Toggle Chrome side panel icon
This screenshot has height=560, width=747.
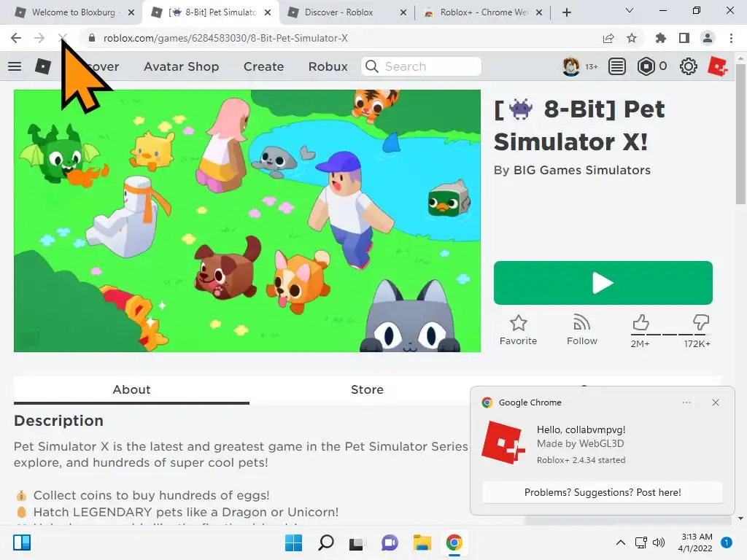click(x=684, y=38)
